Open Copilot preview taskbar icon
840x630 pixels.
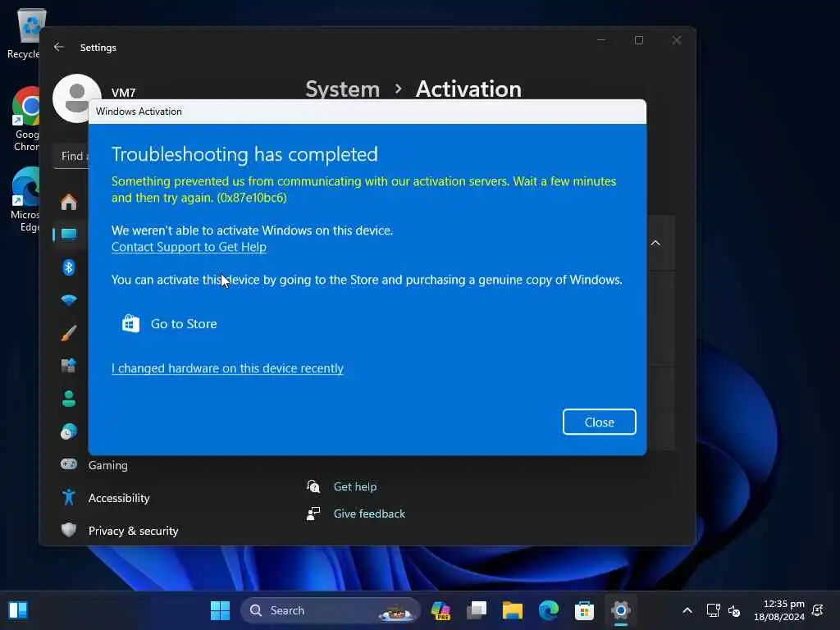click(x=441, y=610)
